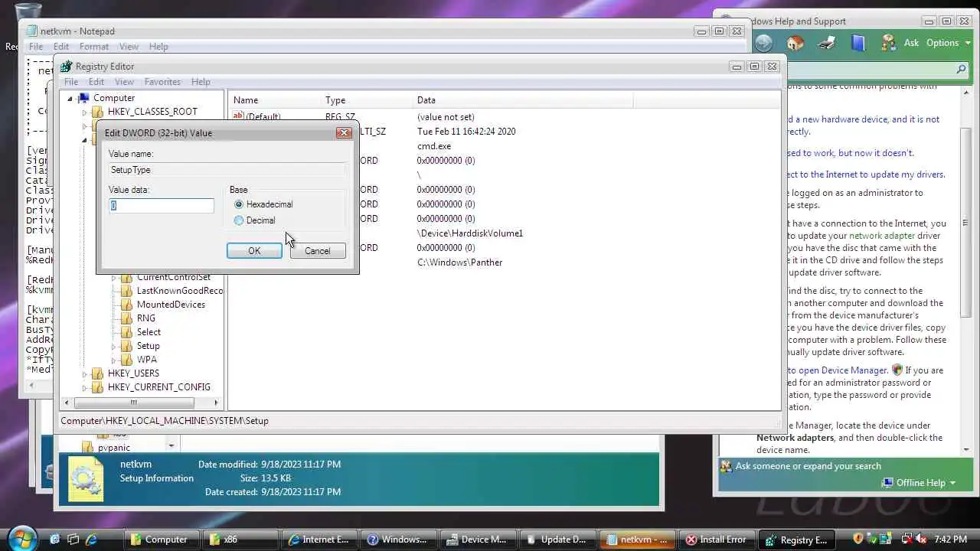This screenshot has height=551, width=980.
Task: Open Registry Editor View menu
Action: pos(124,82)
